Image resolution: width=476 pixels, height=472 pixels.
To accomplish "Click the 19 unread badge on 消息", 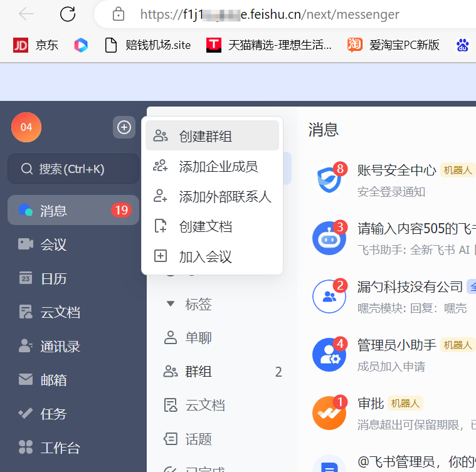I will tap(122, 210).
